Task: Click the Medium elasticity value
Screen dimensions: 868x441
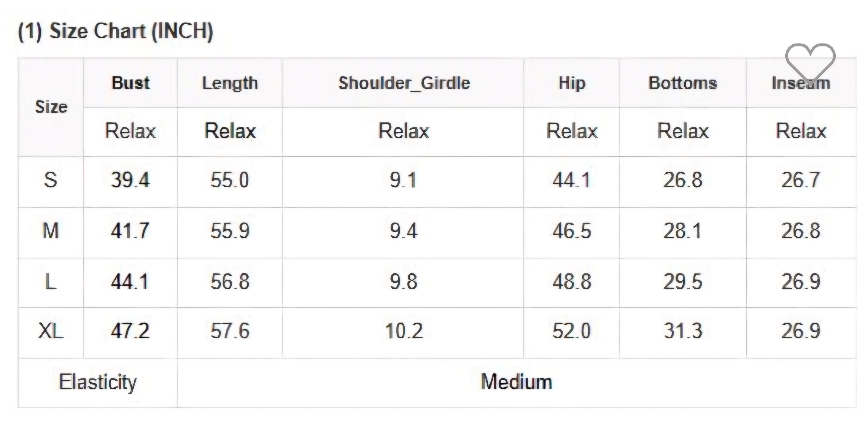Action: pyautogui.click(x=516, y=382)
